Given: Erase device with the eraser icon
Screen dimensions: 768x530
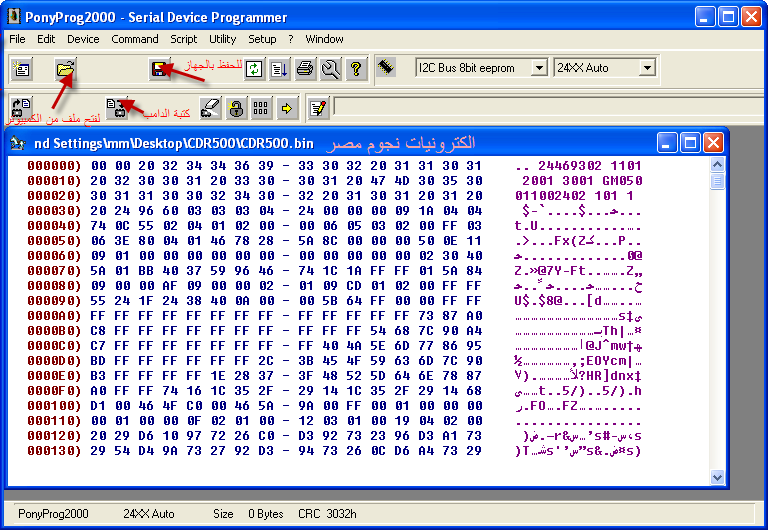Looking at the screenshot, I should click(x=211, y=108).
